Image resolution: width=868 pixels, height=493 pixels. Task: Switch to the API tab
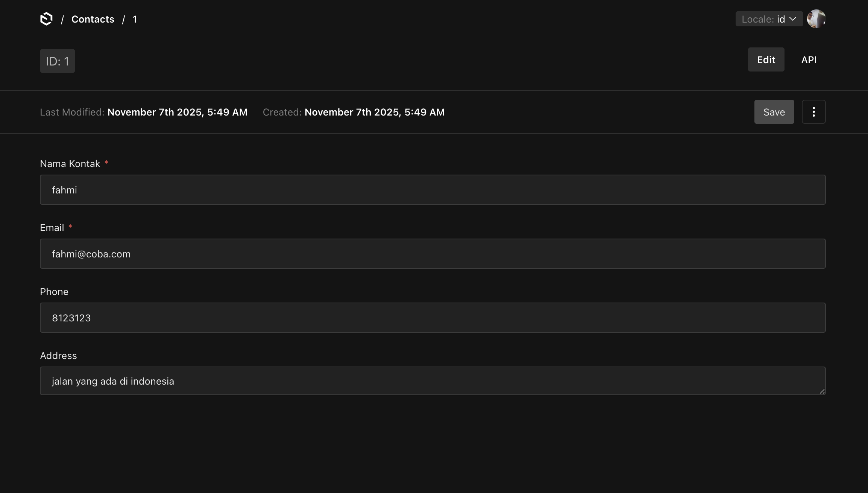[809, 60]
